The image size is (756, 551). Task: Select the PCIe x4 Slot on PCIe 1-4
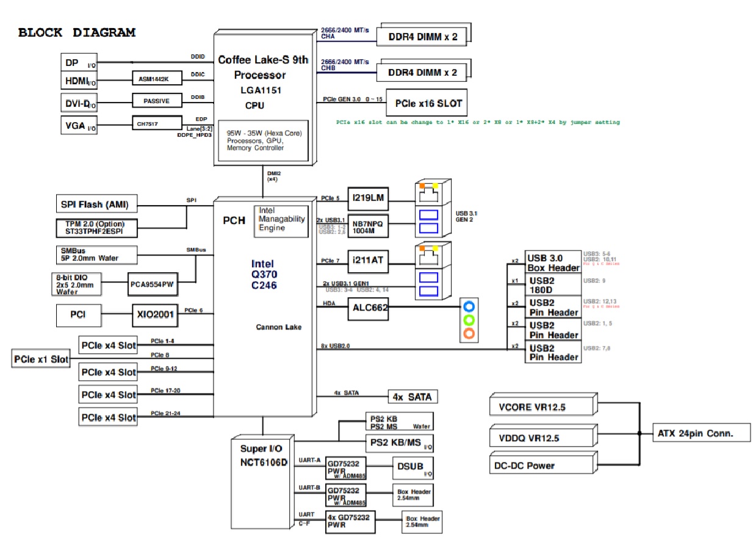(109, 345)
